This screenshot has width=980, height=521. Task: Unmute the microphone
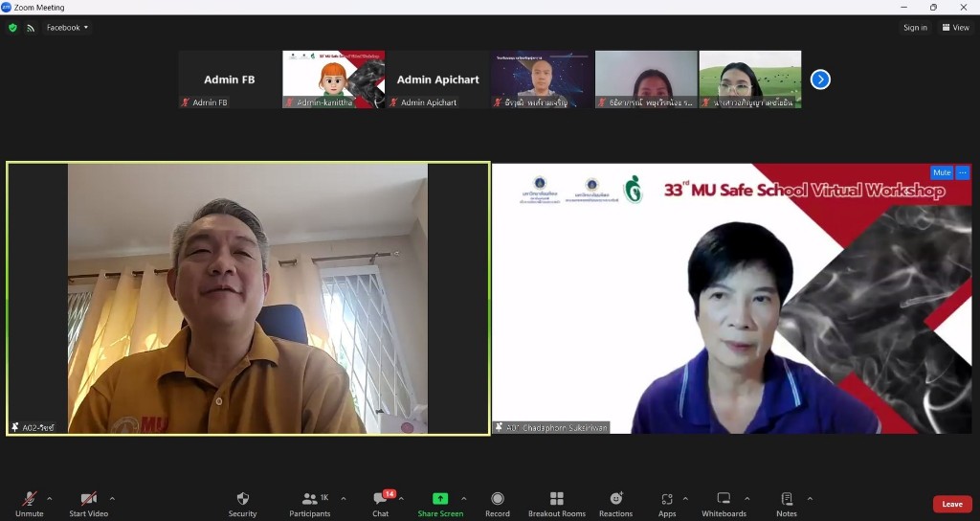[30, 504]
